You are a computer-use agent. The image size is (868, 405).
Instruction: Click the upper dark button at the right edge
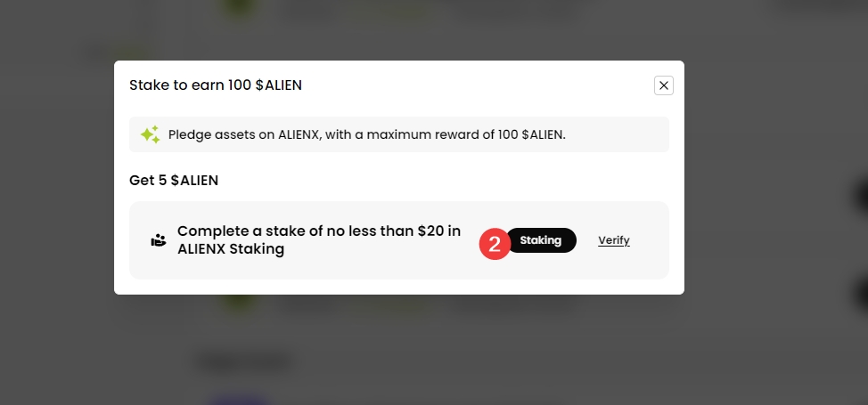click(x=862, y=195)
